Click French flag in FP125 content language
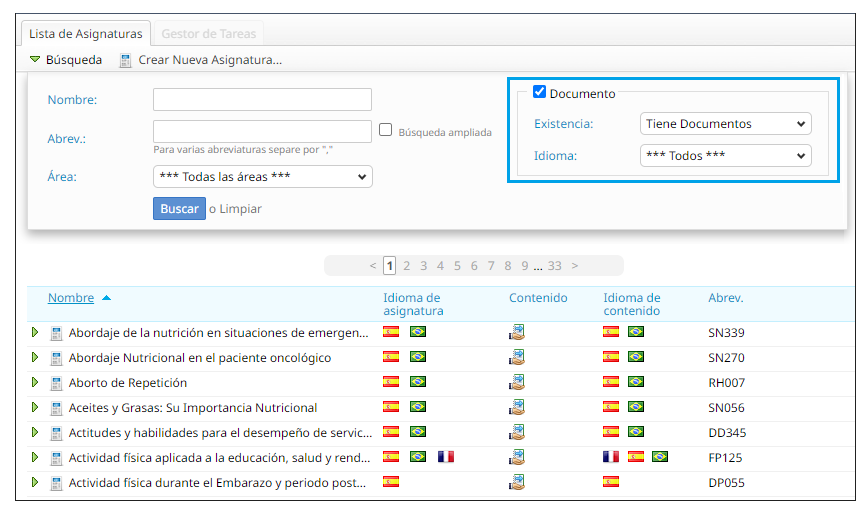Viewport: 865px width, 507px height. click(611, 456)
